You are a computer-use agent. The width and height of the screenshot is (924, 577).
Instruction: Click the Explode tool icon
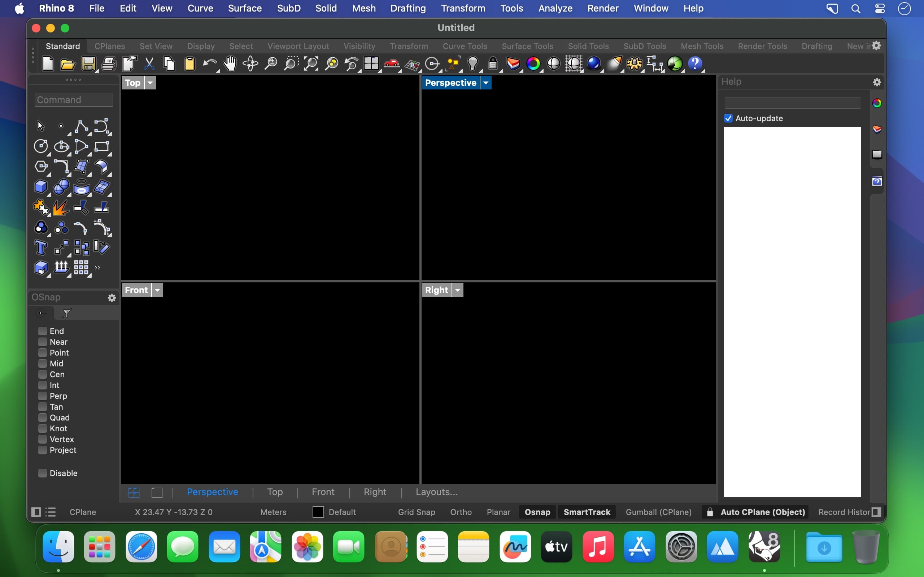point(61,208)
